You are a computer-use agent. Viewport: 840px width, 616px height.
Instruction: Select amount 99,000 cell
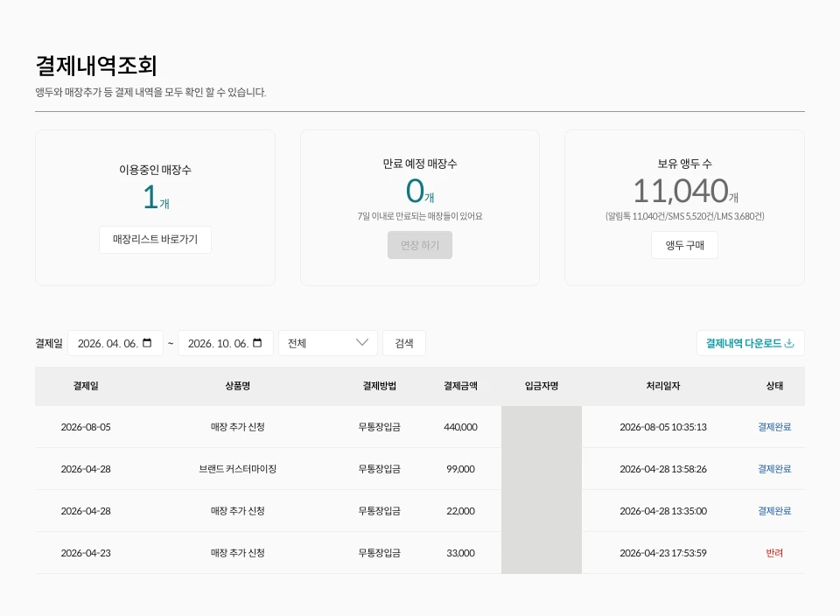[460, 469]
